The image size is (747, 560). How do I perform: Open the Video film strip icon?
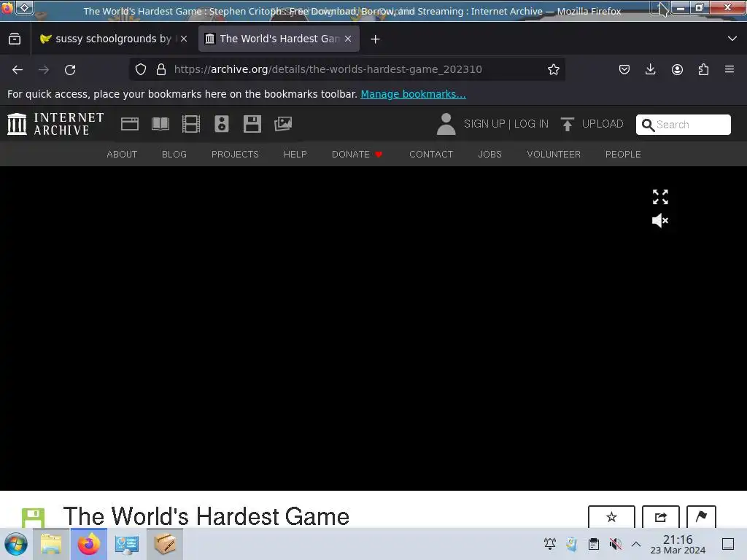tap(190, 124)
